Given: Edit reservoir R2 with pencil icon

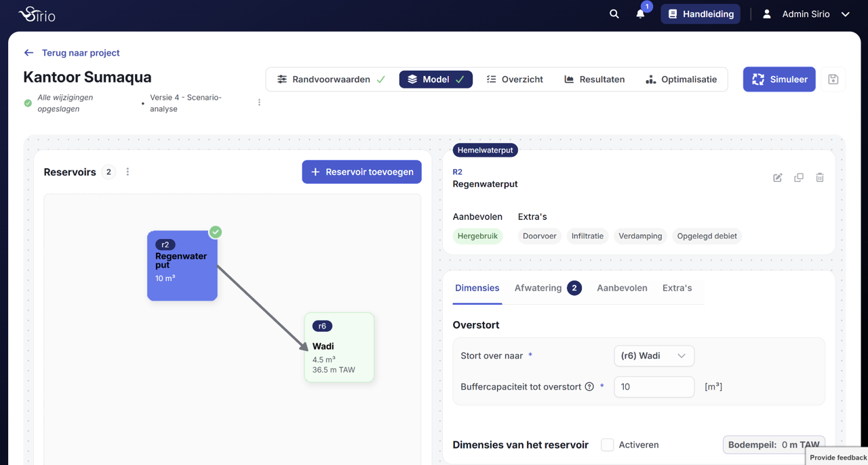Looking at the screenshot, I should pos(778,178).
